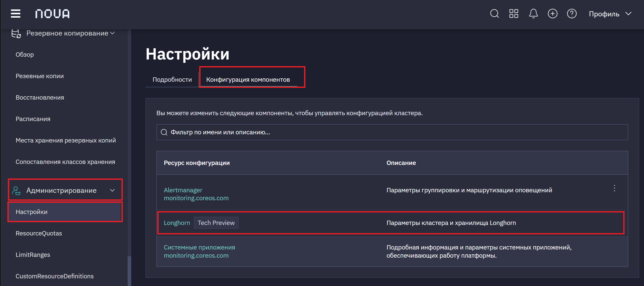Open the Alertmanager configuration link
Viewport: 644px width, 286px height.
183,190
